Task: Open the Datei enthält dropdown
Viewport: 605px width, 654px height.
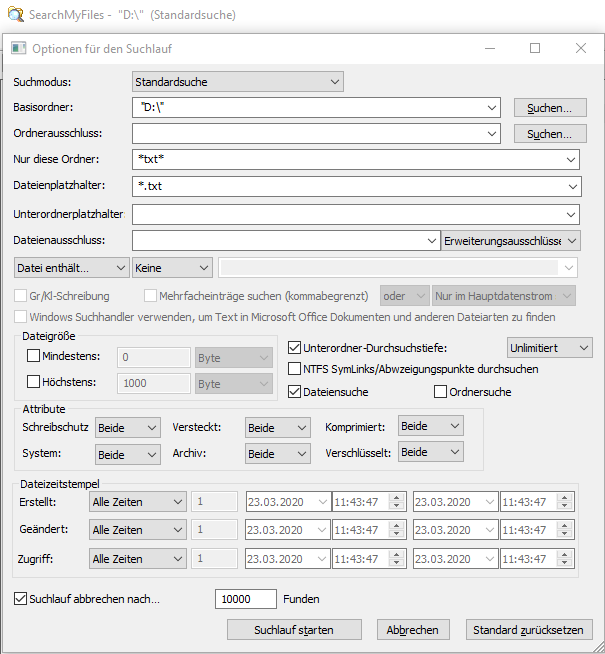Action: [71, 268]
